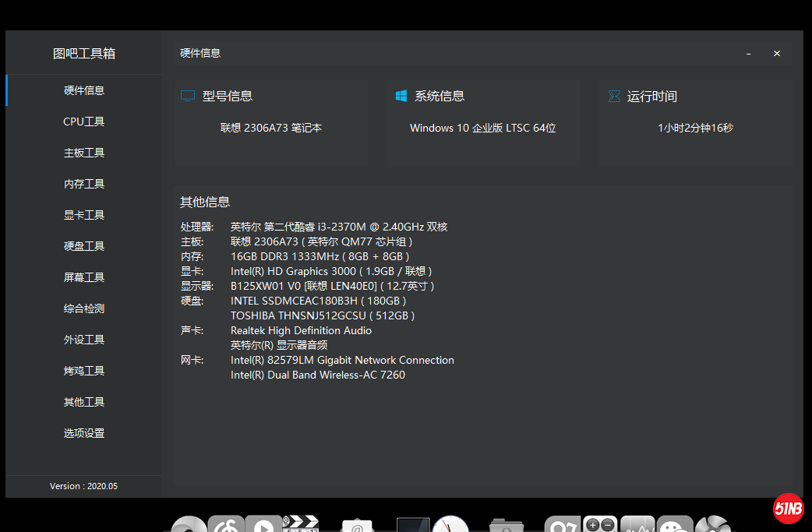Screen dimensions: 812x532
Task: Launch the WeChat icon in the dock
Action: pos(675,524)
